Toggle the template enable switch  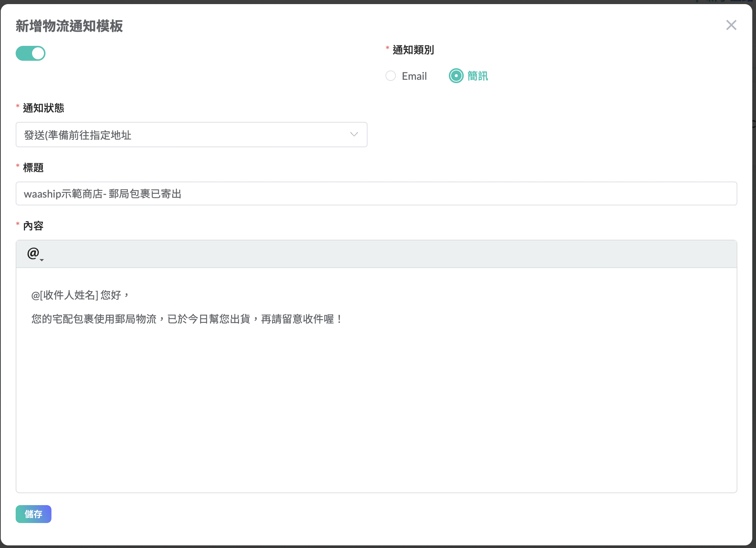point(31,53)
